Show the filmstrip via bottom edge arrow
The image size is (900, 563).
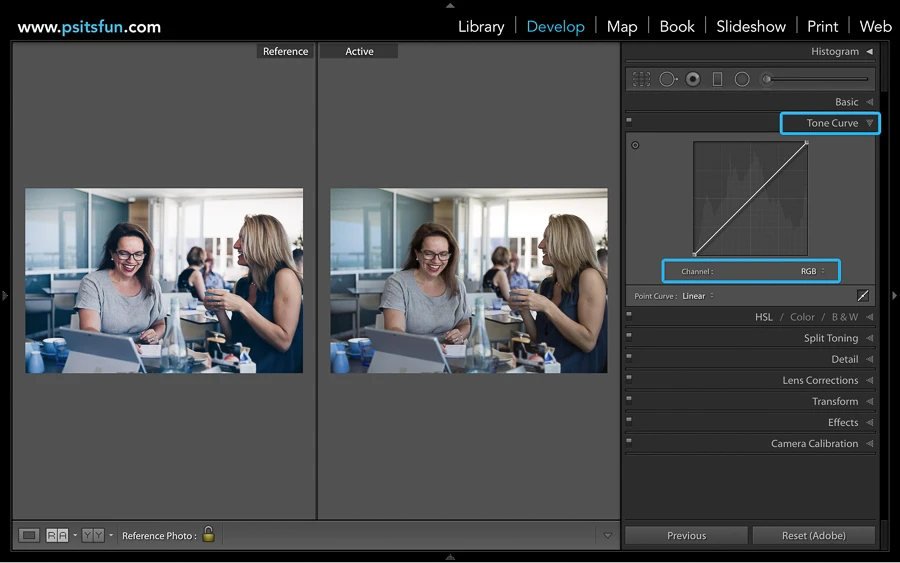[x=450, y=557]
